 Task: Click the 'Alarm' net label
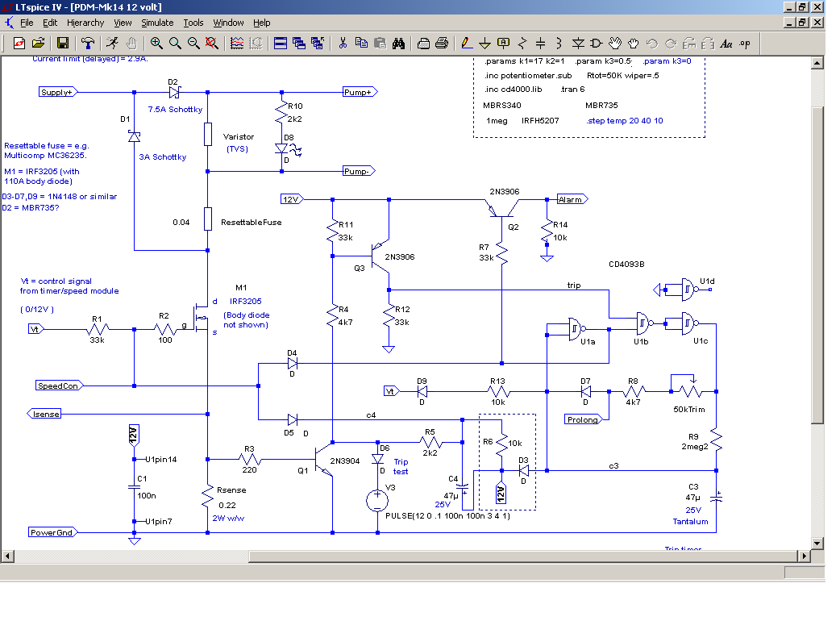pos(572,199)
